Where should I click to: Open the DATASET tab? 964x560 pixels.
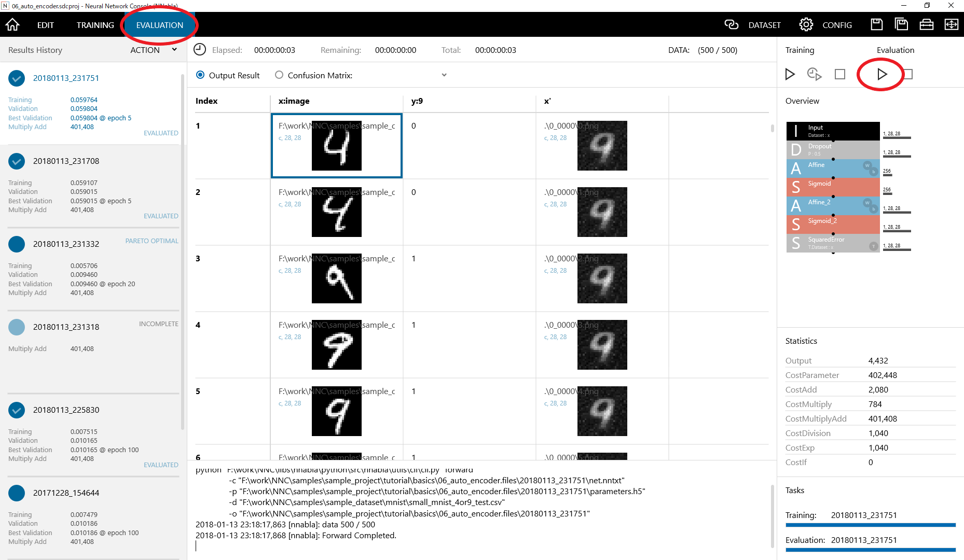[765, 25]
